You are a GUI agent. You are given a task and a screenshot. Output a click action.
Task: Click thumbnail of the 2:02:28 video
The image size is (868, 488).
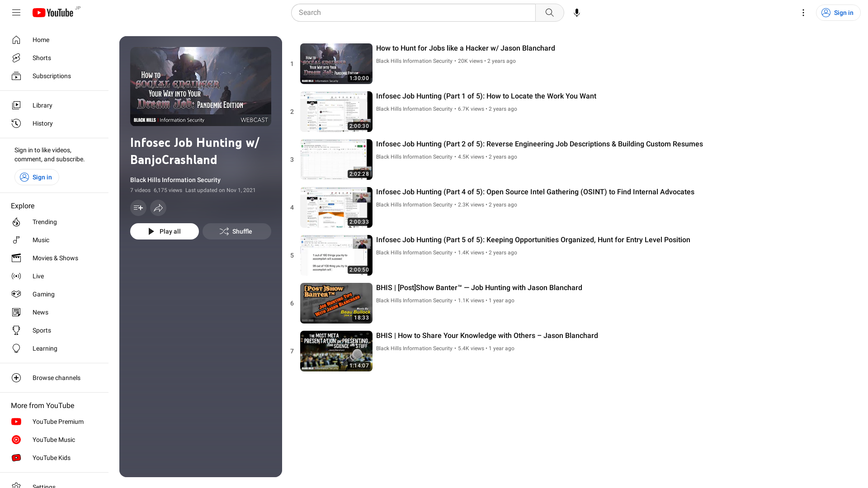pyautogui.click(x=336, y=160)
